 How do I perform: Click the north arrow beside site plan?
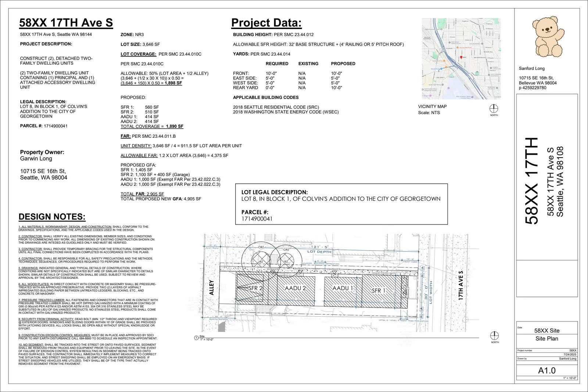(x=495, y=336)
